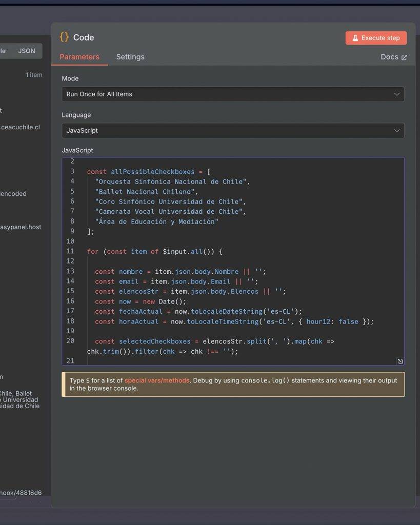The image size is (420, 525).
Task: Click line "Orquesta Sinfónica Nacional de Chile"
Action: pyautogui.click(x=172, y=182)
